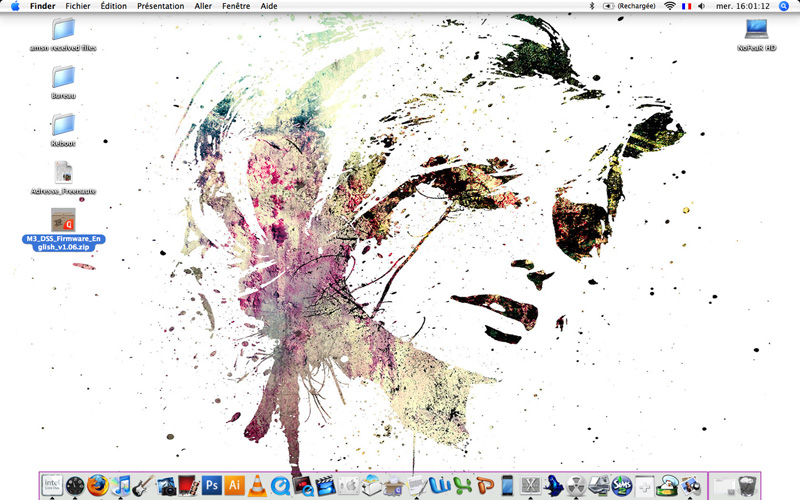Select M3_DSS_Firmware_English_v1.06.zip file
The width and height of the screenshot is (800, 500).
pyautogui.click(x=63, y=229)
